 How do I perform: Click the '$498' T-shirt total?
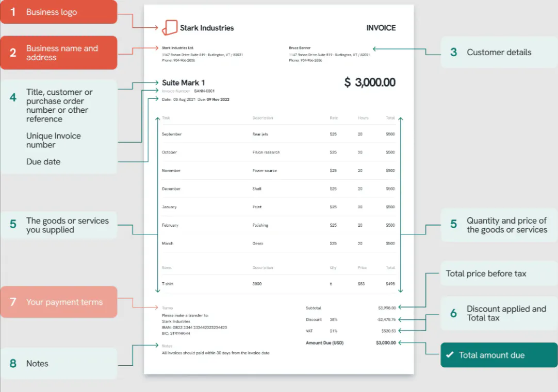390,284
